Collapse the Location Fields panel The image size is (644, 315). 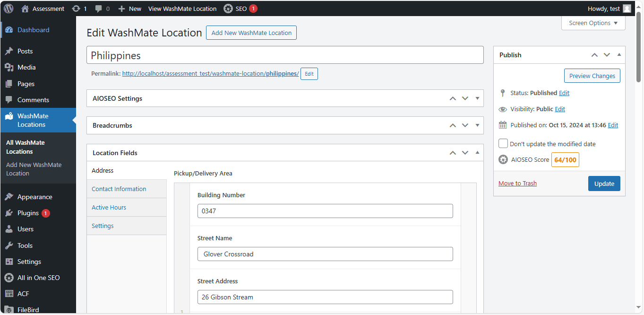point(477,153)
